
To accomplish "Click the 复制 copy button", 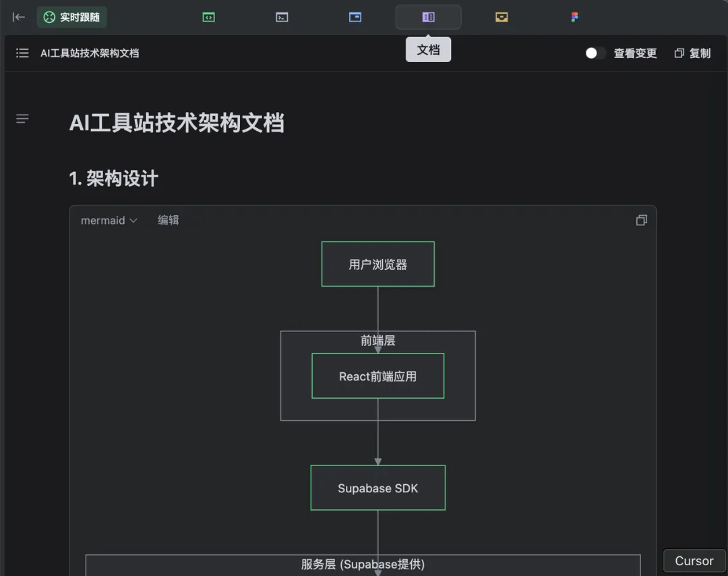I will (x=692, y=53).
